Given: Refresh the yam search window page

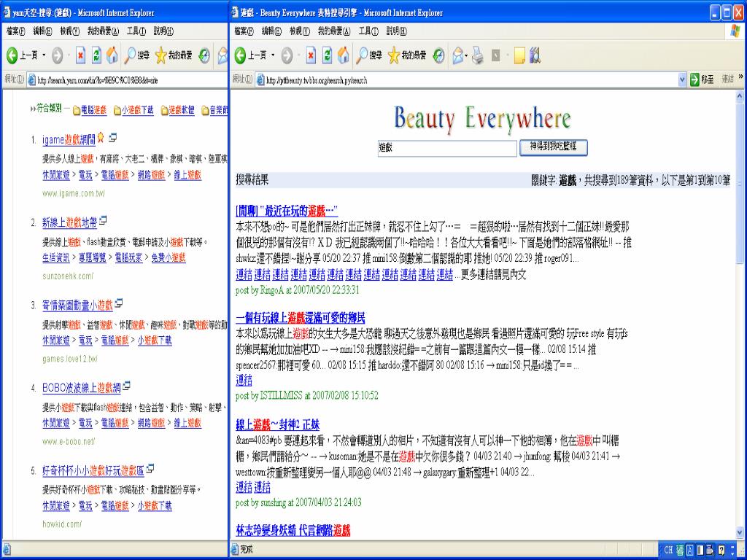Looking at the screenshot, I should coord(96,55).
